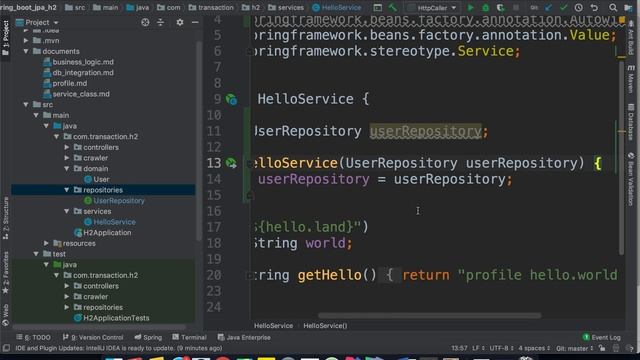640x360 pixels.
Task: Click the window layout icon beside HelloService
Action: coord(378,7)
